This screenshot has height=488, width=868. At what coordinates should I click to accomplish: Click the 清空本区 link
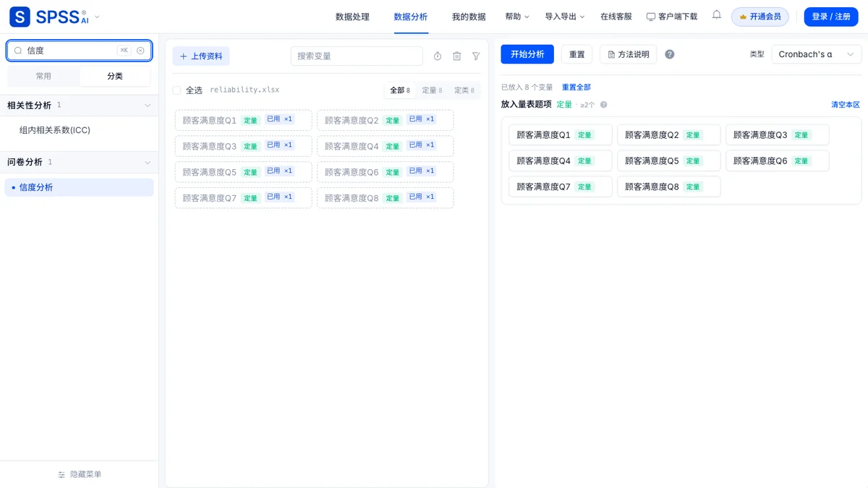(x=846, y=105)
